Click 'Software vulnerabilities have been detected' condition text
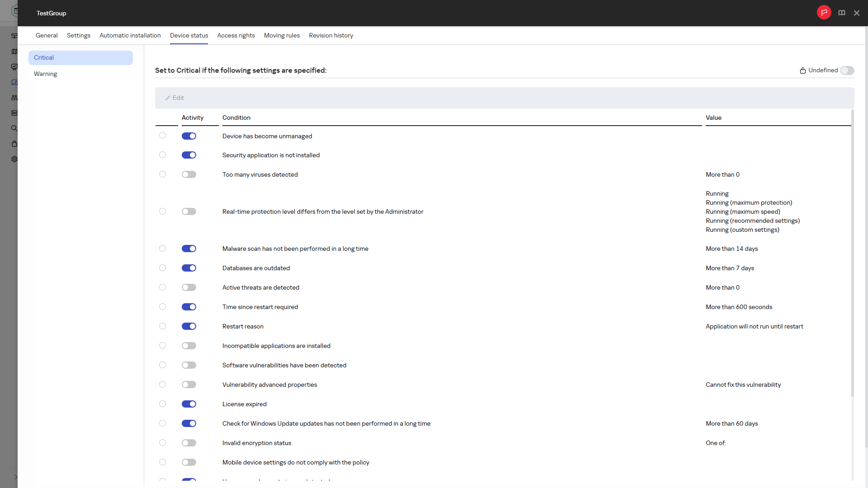 (284, 366)
